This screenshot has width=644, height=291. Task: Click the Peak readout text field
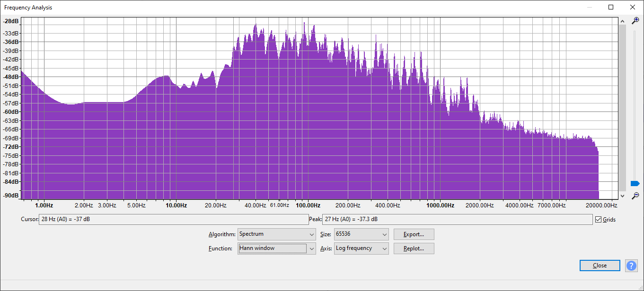[x=457, y=220]
